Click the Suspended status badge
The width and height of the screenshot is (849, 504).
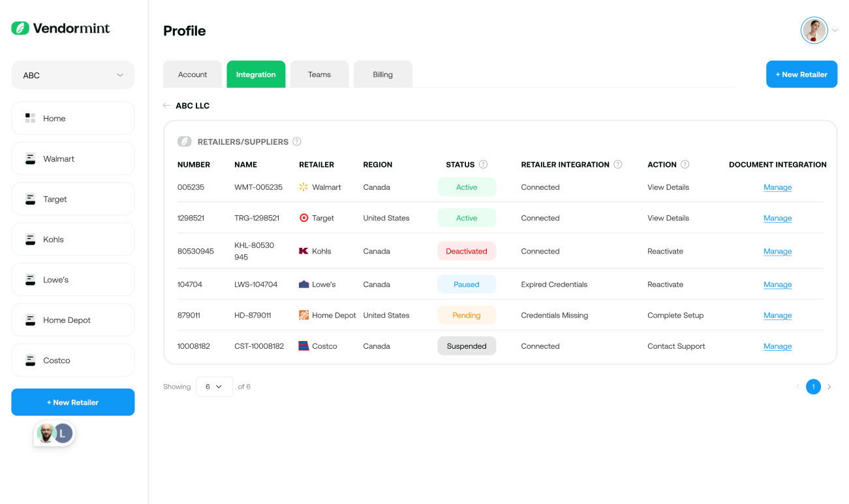[467, 346]
